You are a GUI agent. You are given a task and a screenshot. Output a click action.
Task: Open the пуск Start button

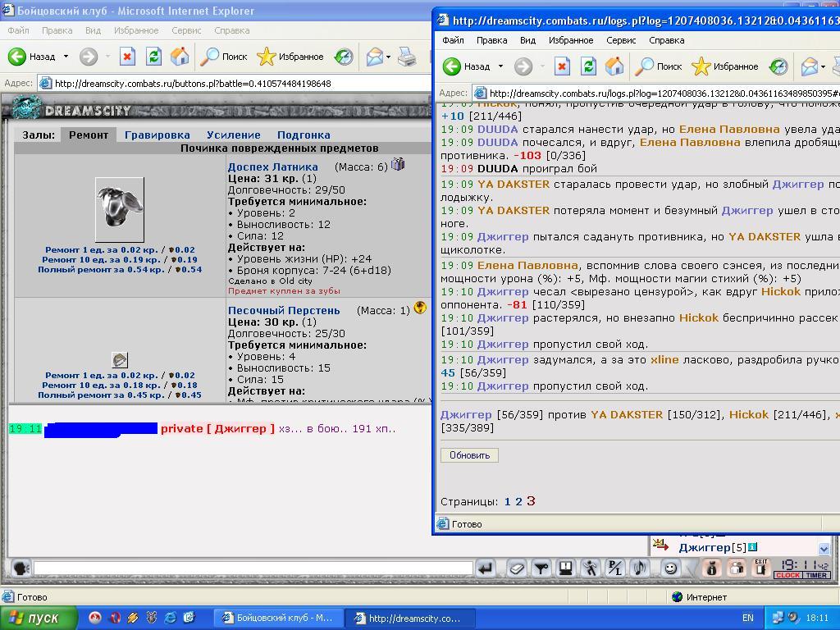point(38,618)
